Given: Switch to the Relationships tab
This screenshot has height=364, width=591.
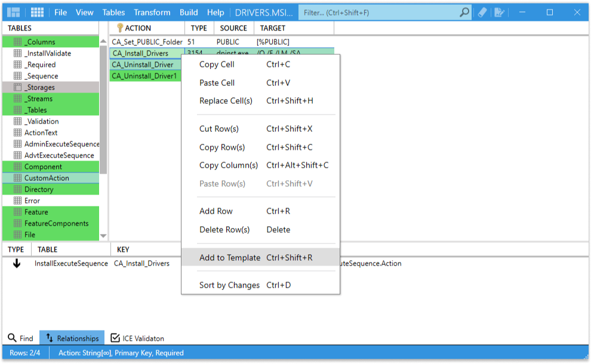Looking at the screenshot, I should tap(72, 338).
